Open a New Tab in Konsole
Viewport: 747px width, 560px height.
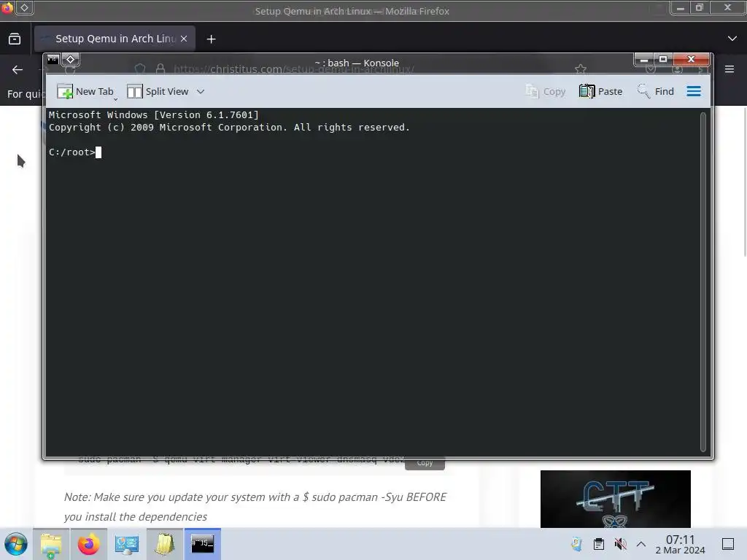click(85, 91)
